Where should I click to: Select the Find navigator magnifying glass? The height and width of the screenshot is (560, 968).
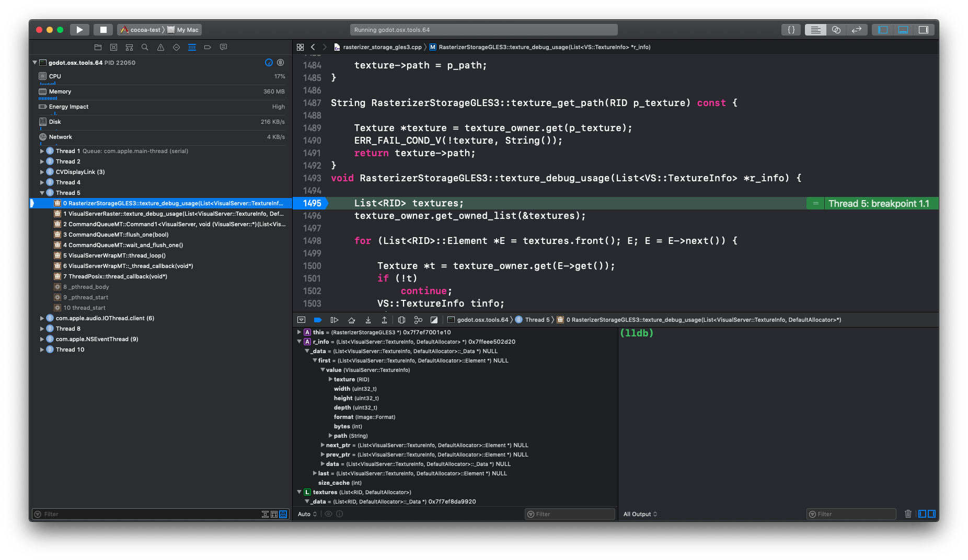pos(145,47)
